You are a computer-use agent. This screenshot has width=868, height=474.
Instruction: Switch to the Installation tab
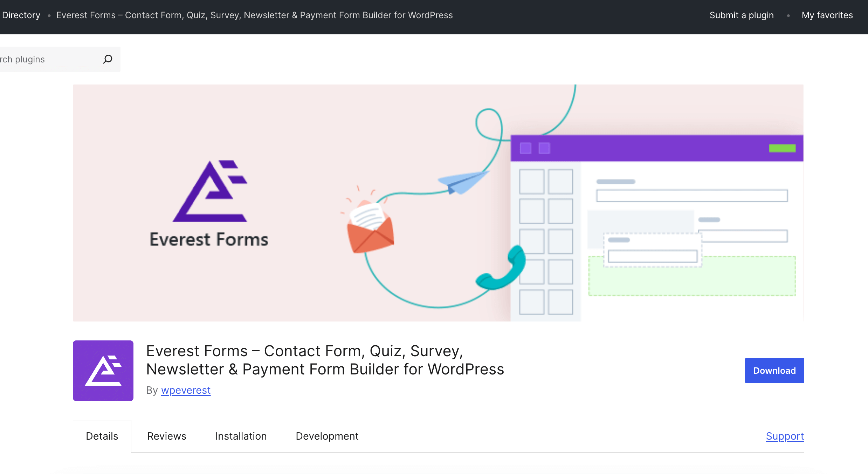pos(241,436)
